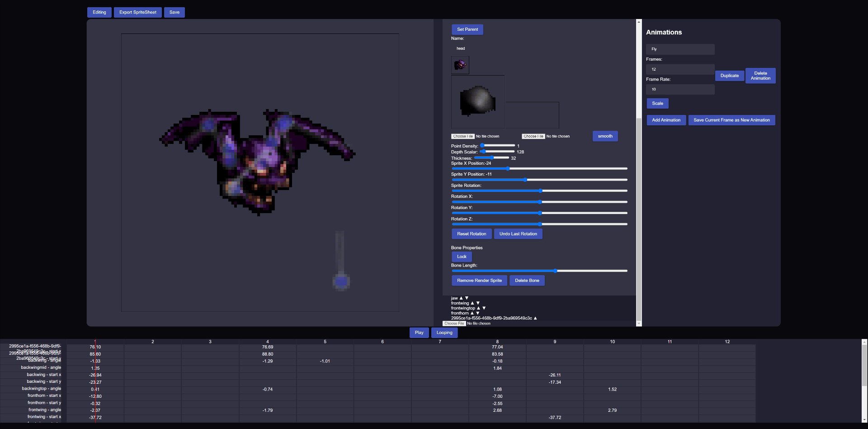Select the bone joint handle in canvas
The image size is (868, 429).
click(341, 282)
